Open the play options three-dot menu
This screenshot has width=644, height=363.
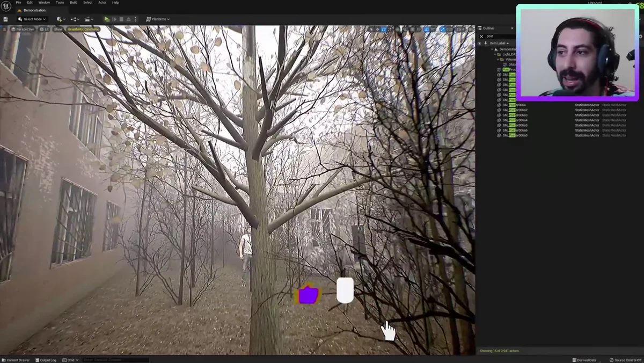click(x=135, y=19)
